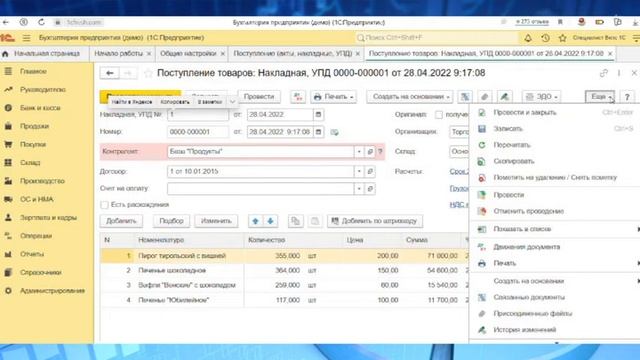Open Печать dropdown button
Viewport: 640px width, 360px height.
click(333, 97)
